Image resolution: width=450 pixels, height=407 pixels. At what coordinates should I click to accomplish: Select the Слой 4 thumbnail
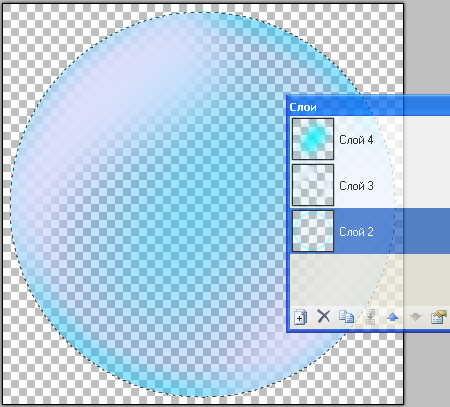click(x=313, y=139)
